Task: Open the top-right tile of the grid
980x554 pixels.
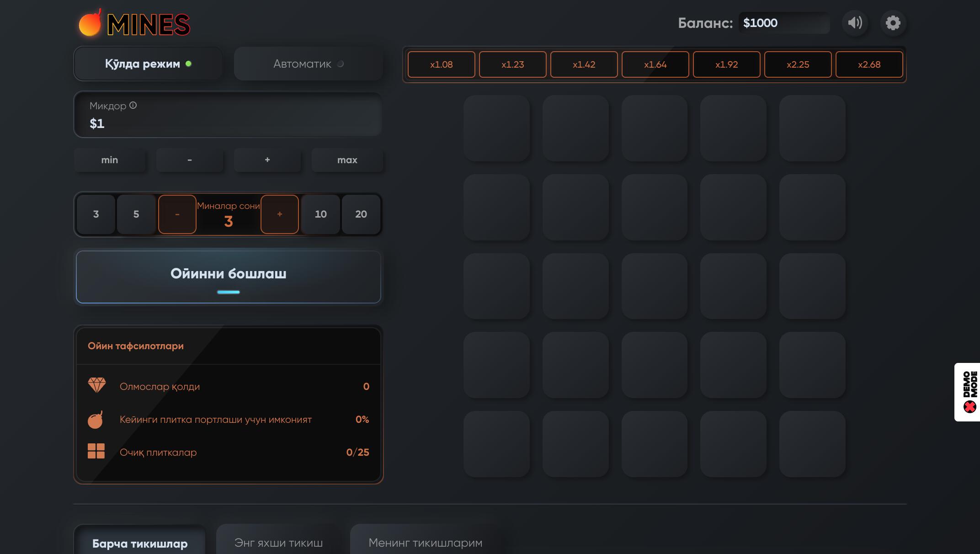Action: tap(812, 128)
